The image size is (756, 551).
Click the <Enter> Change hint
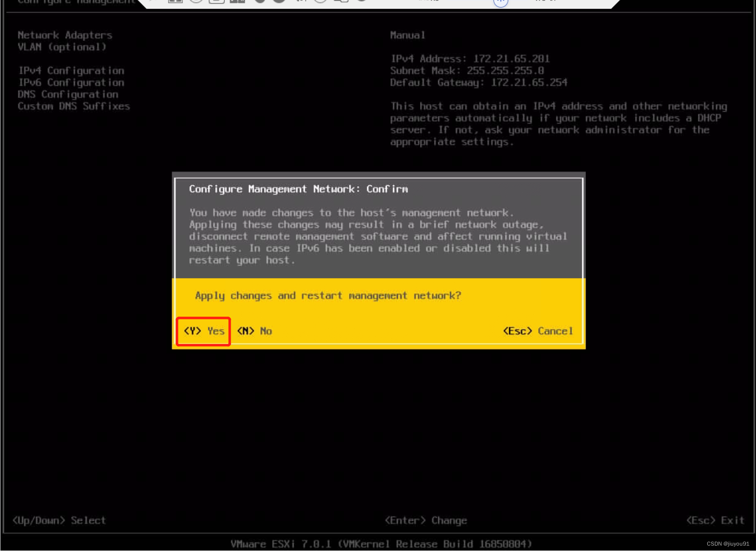click(x=426, y=521)
